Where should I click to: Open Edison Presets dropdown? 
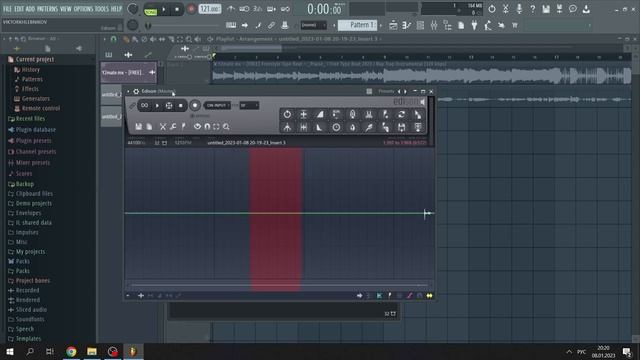[386, 91]
